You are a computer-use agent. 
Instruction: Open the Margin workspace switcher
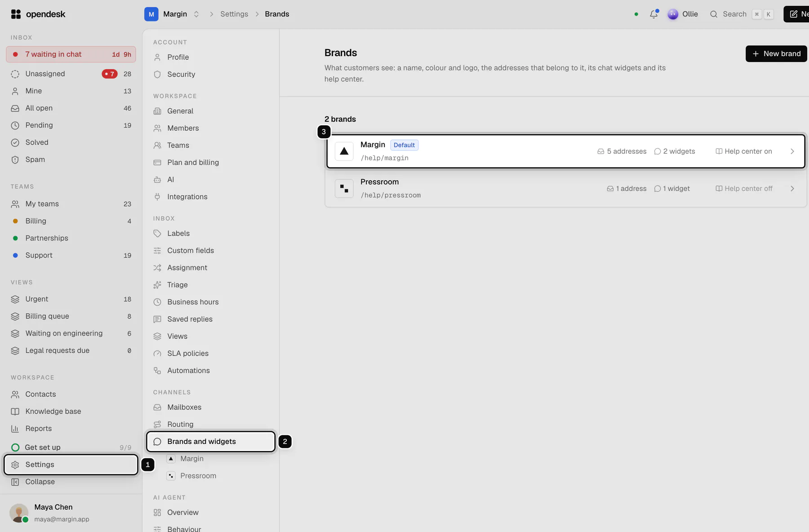click(172, 14)
